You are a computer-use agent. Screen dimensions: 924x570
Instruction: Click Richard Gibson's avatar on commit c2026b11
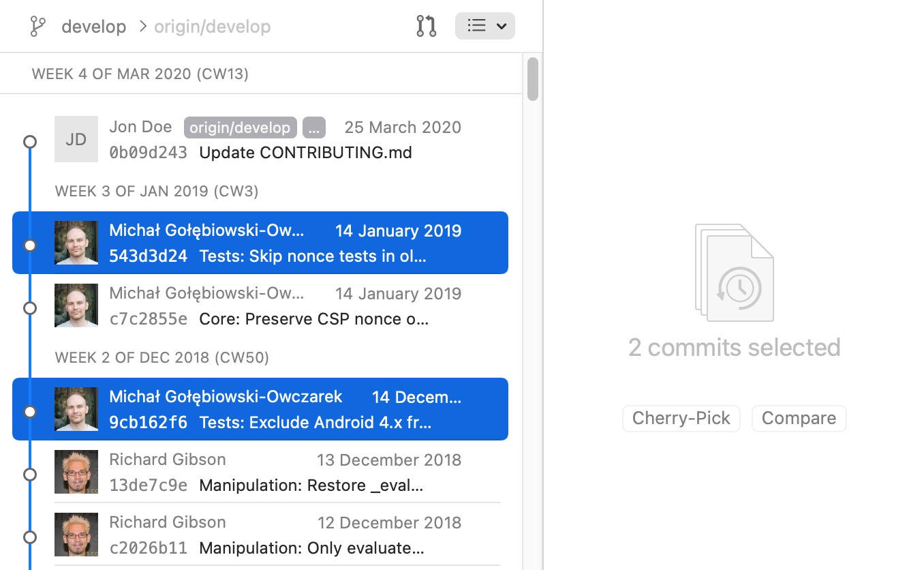tap(76, 535)
